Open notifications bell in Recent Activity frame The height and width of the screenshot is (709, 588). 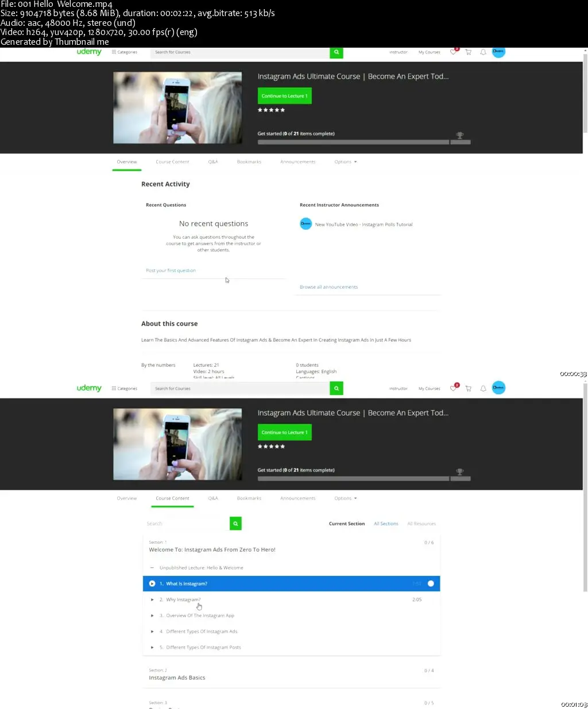click(483, 52)
